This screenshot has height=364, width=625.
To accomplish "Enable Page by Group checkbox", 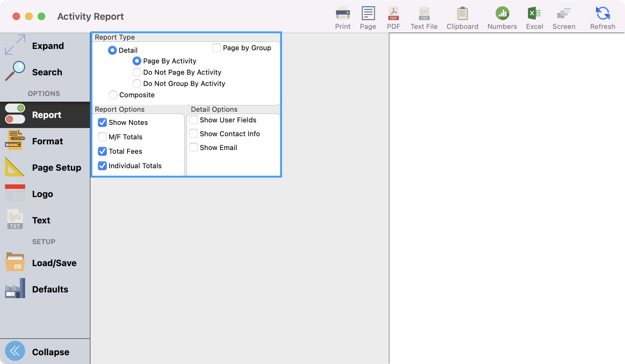I will coord(217,48).
